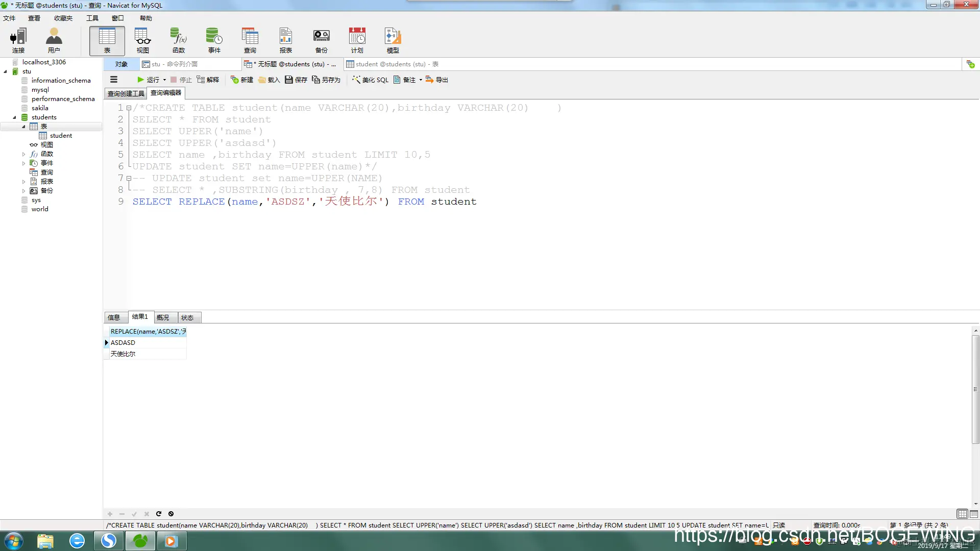The image size is (980, 551).
Task: Switch to grid view icon at bottom right
Action: pyautogui.click(x=962, y=514)
